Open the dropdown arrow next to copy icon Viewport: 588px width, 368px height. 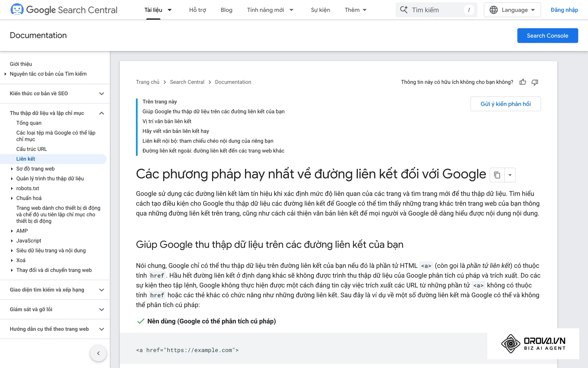[x=510, y=175]
